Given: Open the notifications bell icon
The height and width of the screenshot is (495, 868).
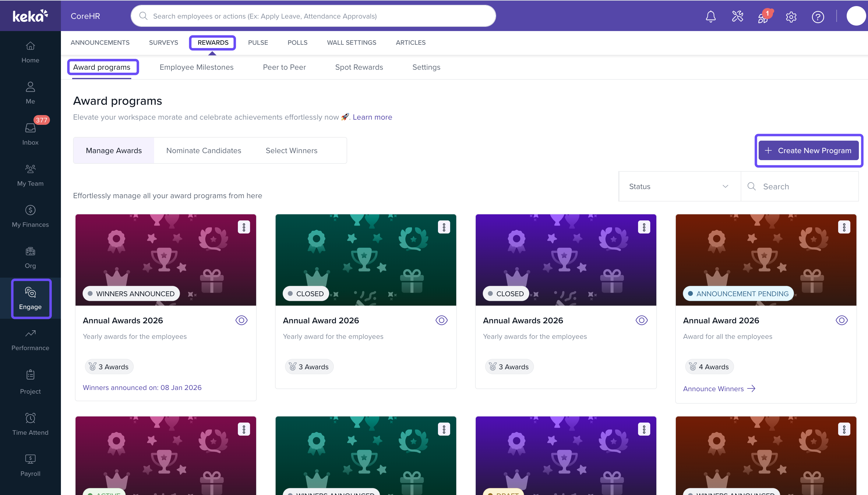Looking at the screenshot, I should [710, 16].
